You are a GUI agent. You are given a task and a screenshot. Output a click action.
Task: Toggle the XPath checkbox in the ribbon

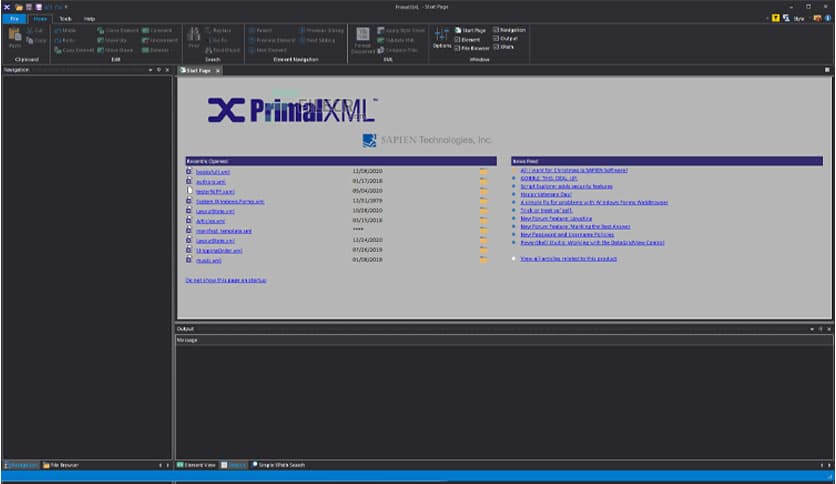pyautogui.click(x=496, y=47)
